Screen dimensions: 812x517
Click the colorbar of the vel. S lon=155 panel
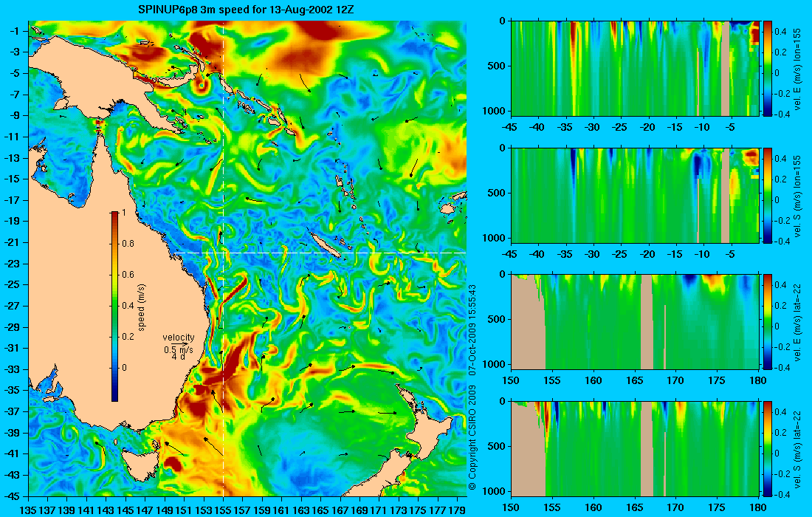pyautogui.click(x=768, y=195)
